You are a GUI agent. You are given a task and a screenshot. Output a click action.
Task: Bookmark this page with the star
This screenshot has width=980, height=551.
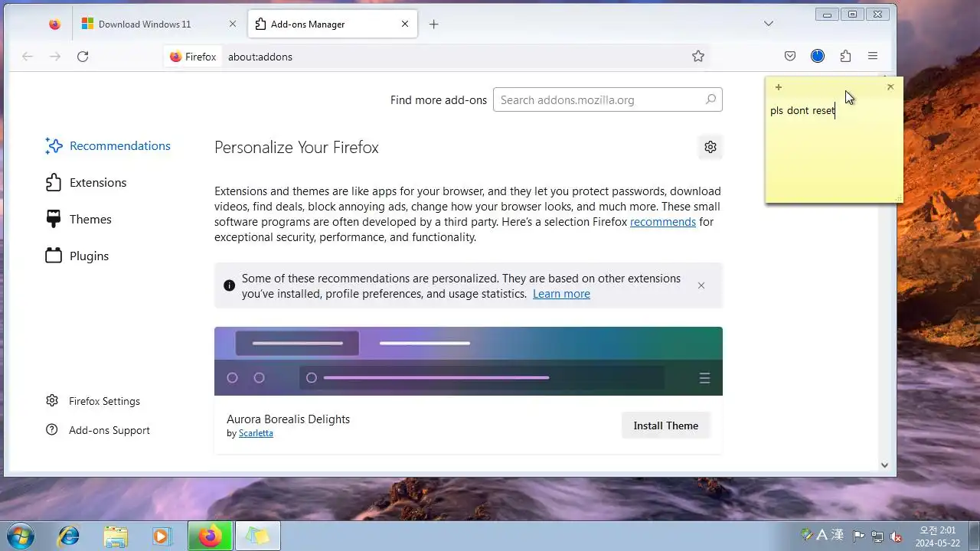coord(698,56)
